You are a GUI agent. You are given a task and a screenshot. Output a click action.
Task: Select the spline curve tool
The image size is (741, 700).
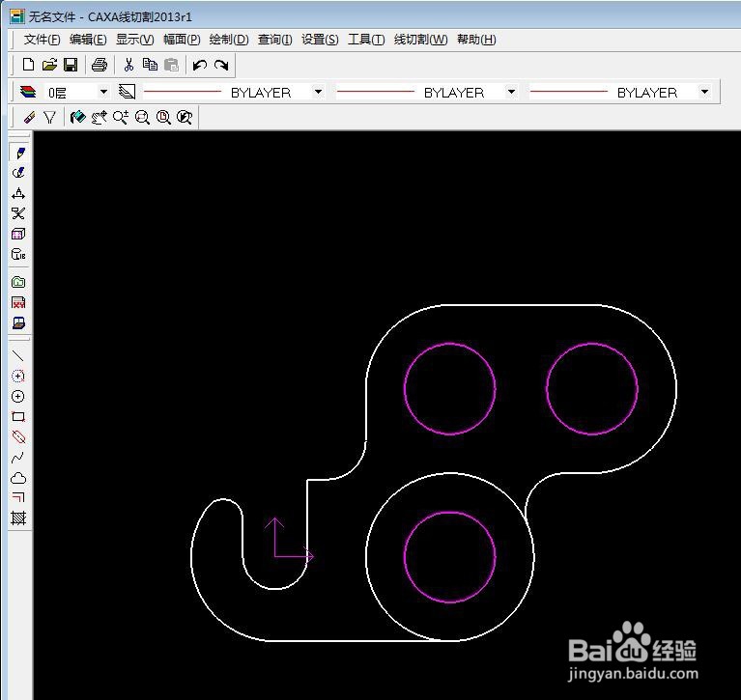[18, 458]
